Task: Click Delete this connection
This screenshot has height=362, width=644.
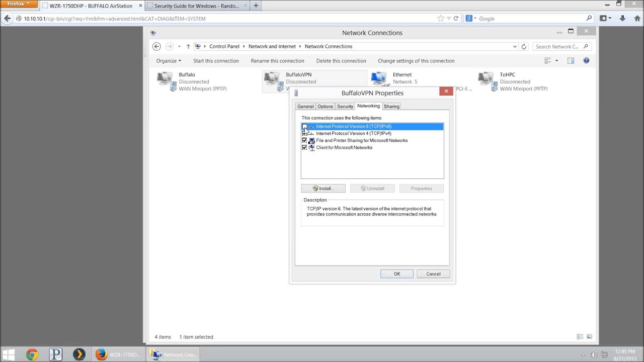Action: pos(341,61)
